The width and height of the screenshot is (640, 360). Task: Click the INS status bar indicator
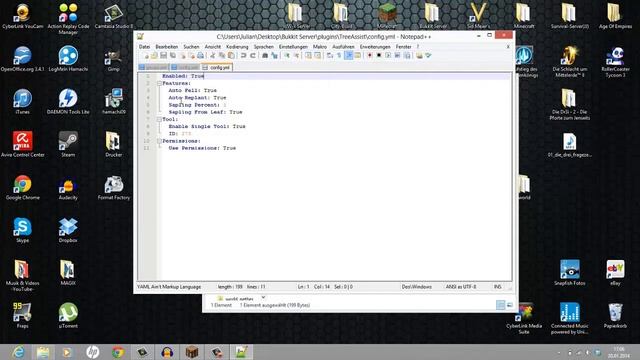click(498, 287)
